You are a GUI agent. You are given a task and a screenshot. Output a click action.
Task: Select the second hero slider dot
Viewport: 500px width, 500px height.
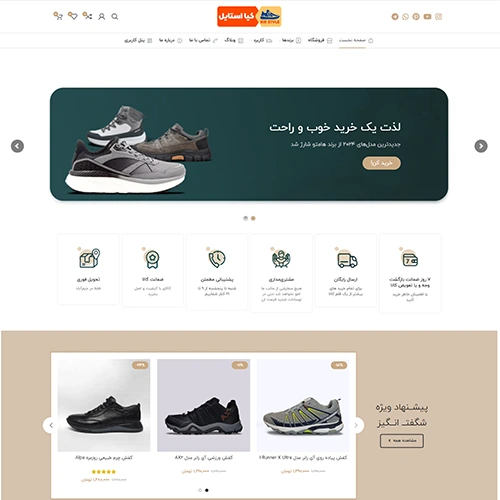[253, 218]
